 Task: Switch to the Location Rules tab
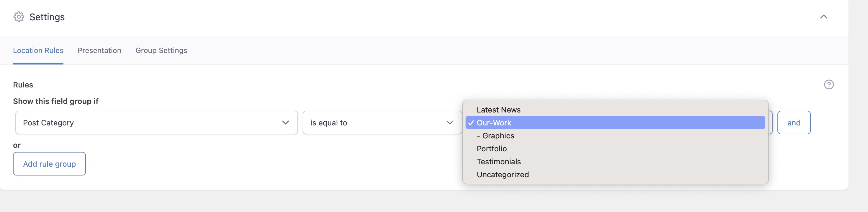point(38,50)
